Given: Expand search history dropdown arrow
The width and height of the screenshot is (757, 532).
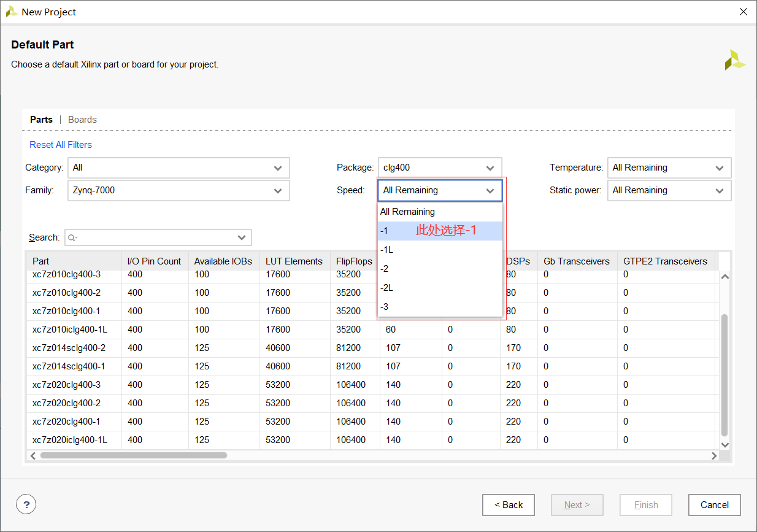Looking at the screenshot, I should 242,237.
